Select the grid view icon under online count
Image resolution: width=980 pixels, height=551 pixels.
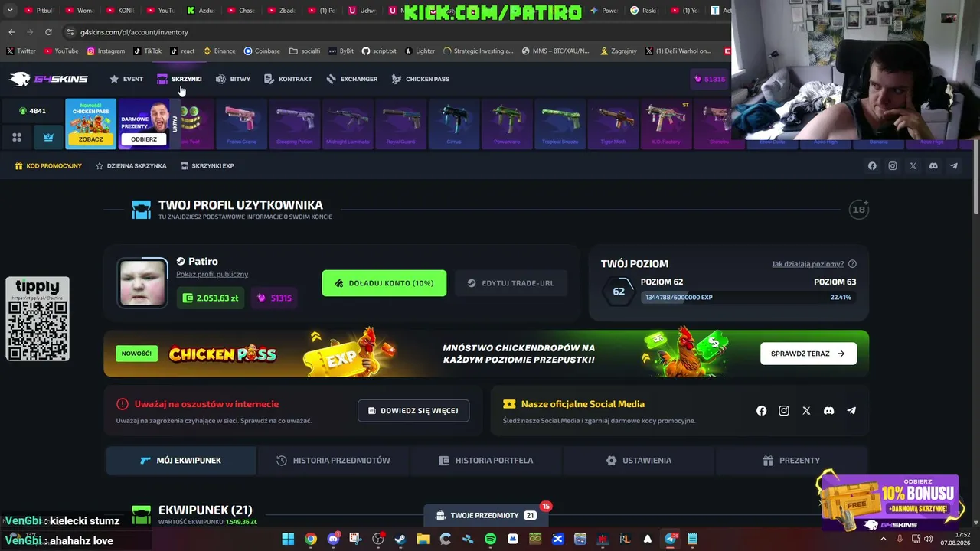point(17,137)
